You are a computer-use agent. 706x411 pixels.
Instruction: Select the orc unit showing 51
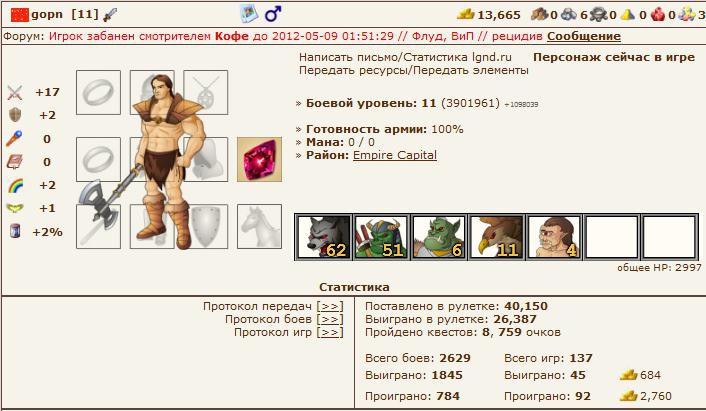click(381, 237)
